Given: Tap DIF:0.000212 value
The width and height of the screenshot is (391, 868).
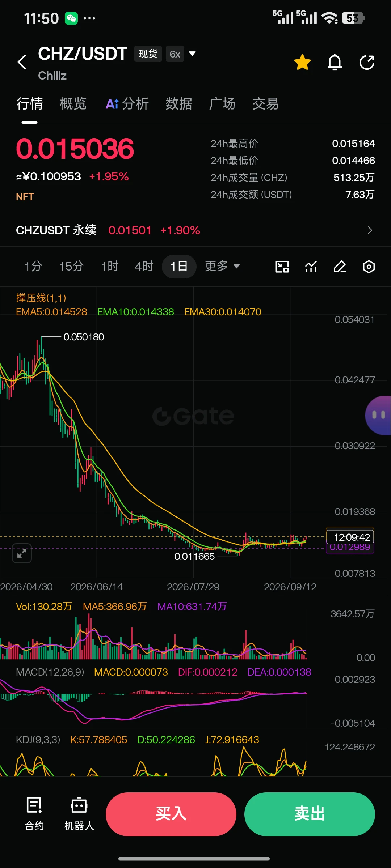Looking at the screenshot, I should 207,672.
